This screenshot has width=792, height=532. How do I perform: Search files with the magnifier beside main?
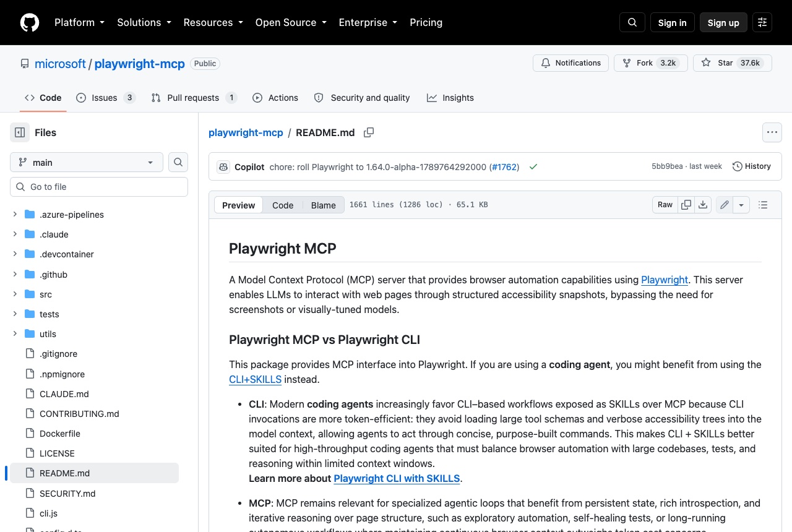click(x=178, y=162)
